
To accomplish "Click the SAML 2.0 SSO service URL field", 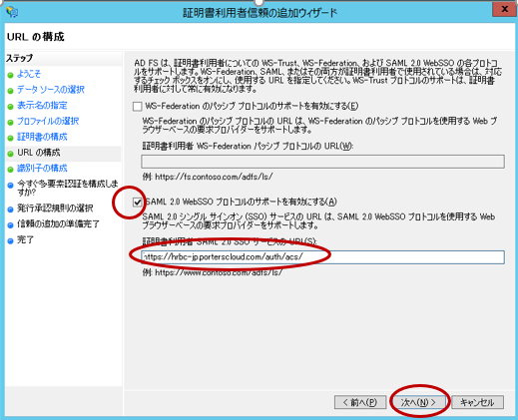I will [x=322, y=257].
